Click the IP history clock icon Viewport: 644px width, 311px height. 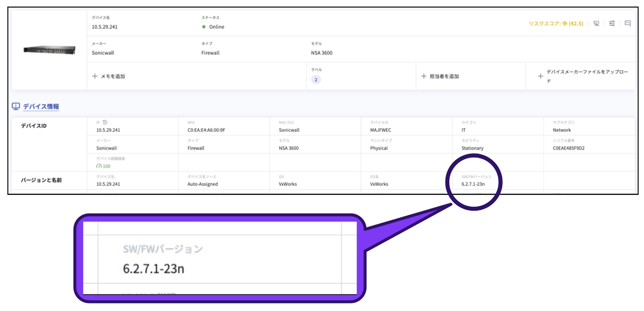(x=105, y=122)
